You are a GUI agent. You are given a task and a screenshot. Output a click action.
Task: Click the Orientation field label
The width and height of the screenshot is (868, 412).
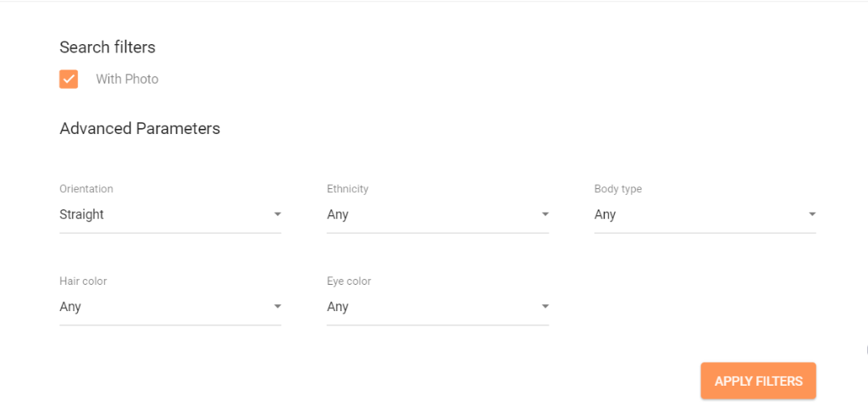coord(86,189)
